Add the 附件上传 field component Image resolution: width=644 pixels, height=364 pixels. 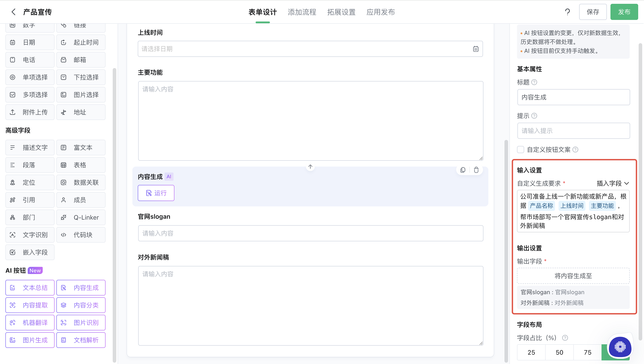(30, 112)
